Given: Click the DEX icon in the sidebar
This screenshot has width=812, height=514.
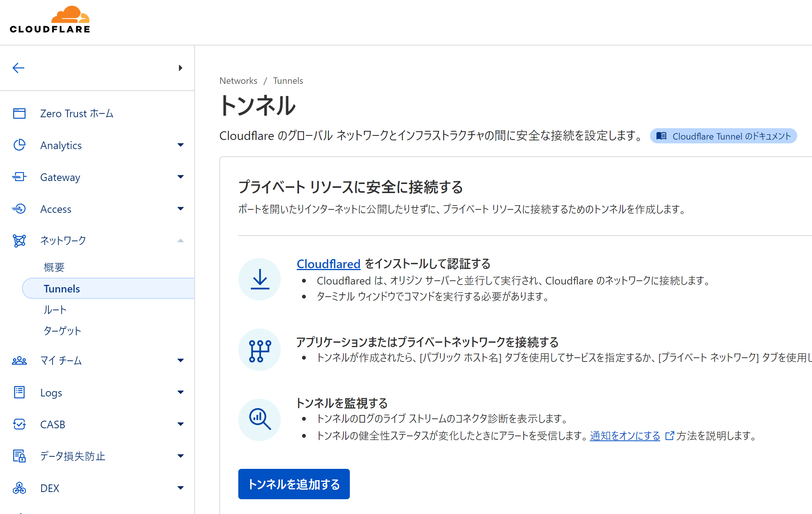Looking at the screenshot, I should pyautogui.click(x=19, y=488).
